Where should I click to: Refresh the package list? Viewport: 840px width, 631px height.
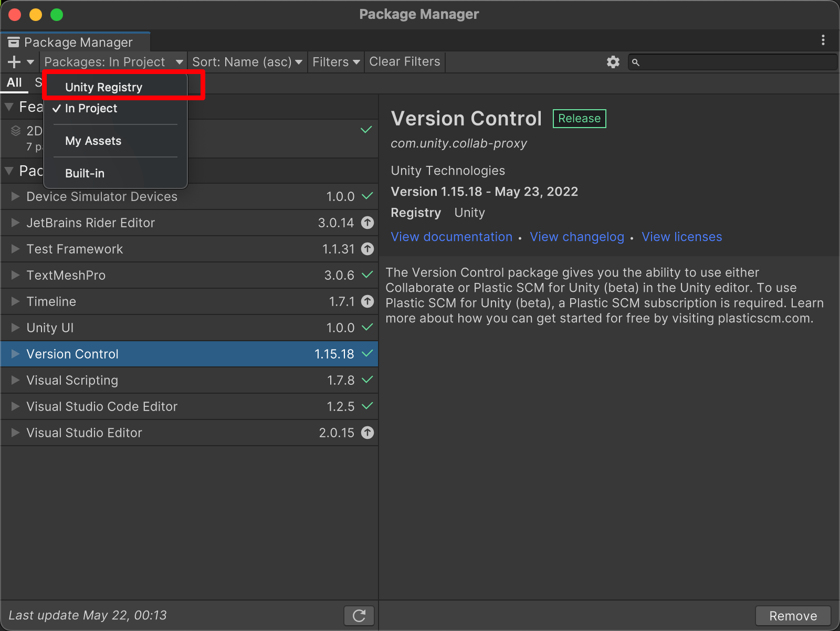tap(359, 616)
